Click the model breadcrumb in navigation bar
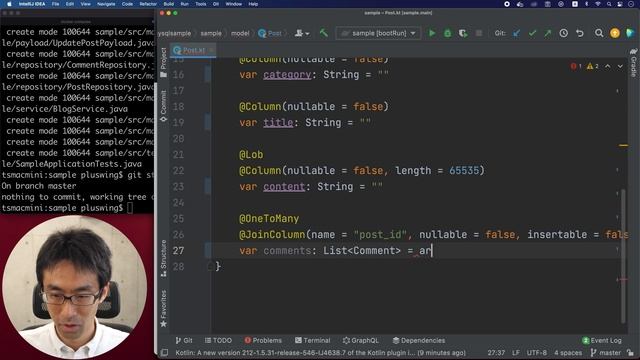Screen dimensions: 640x360 coord(240,33)
